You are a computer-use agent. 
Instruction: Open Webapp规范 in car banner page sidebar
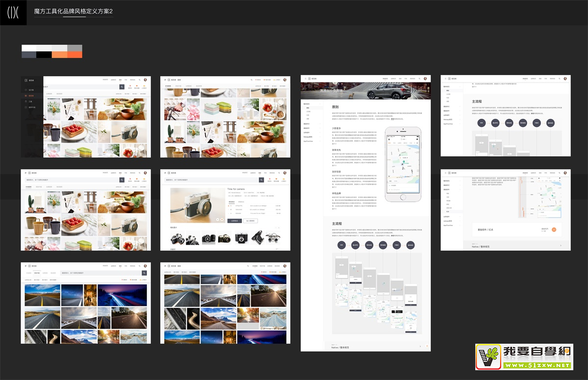pyautogui.click(x=308, y=137)
